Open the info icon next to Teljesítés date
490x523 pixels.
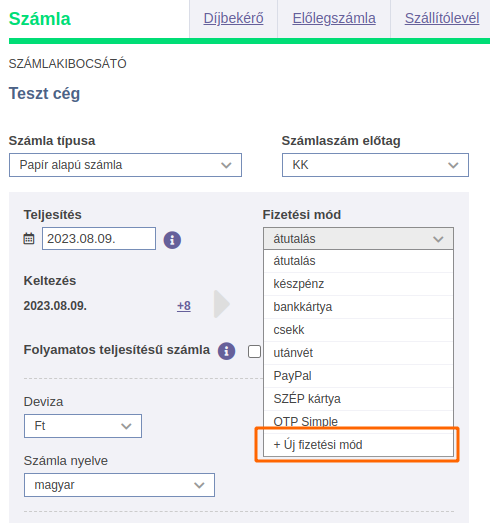[172, 240]
